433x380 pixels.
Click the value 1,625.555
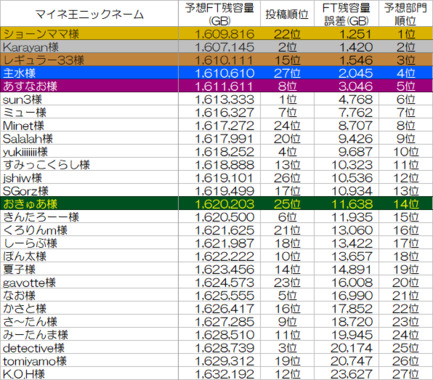(x=224, y=296)
